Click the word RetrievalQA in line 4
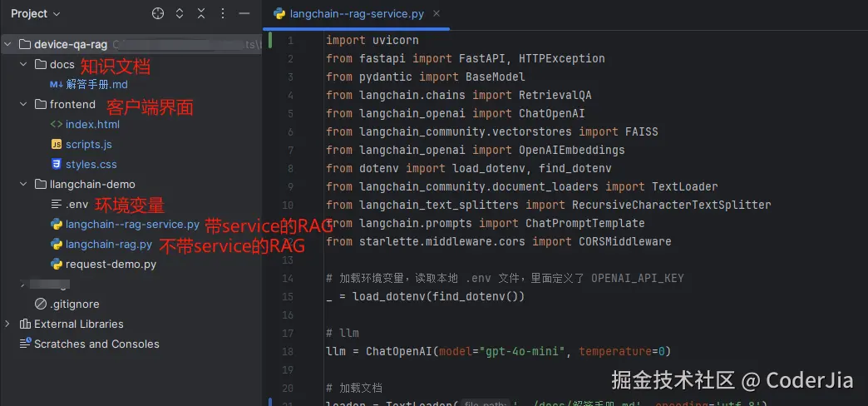Image resolution: width=868 pixels, height=406 pixels. pyautogui.click(x=555, y=95)
